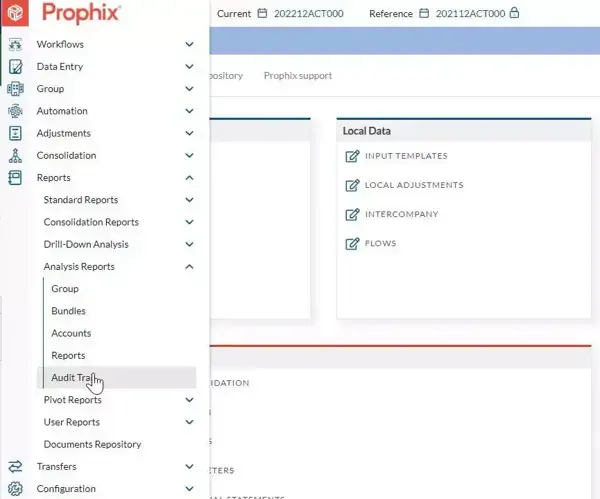Click the Intercompany edit icon

[x=352, y=214]
